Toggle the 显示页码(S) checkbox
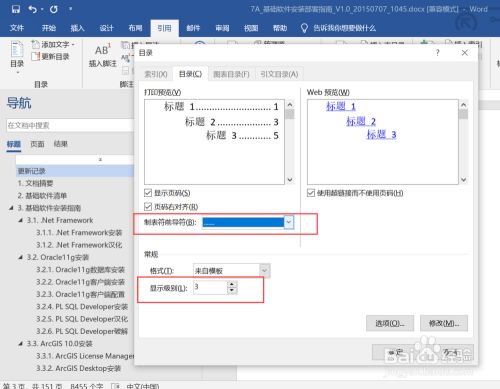Screen dimensions: 500x389 click(x=148, y=193)
